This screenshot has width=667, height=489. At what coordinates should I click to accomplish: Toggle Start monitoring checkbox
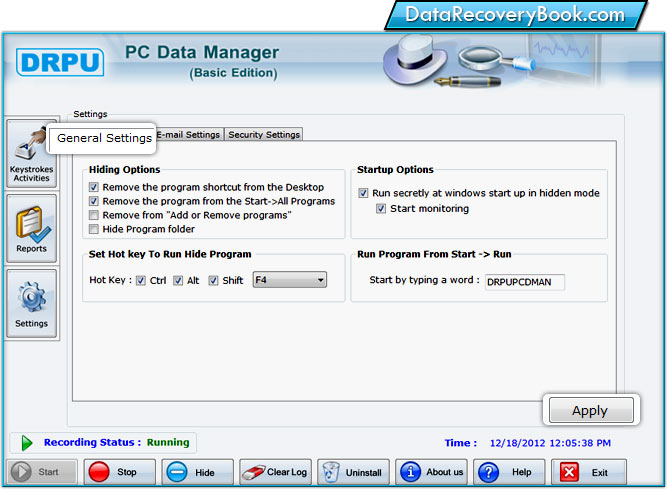(381, 209)
